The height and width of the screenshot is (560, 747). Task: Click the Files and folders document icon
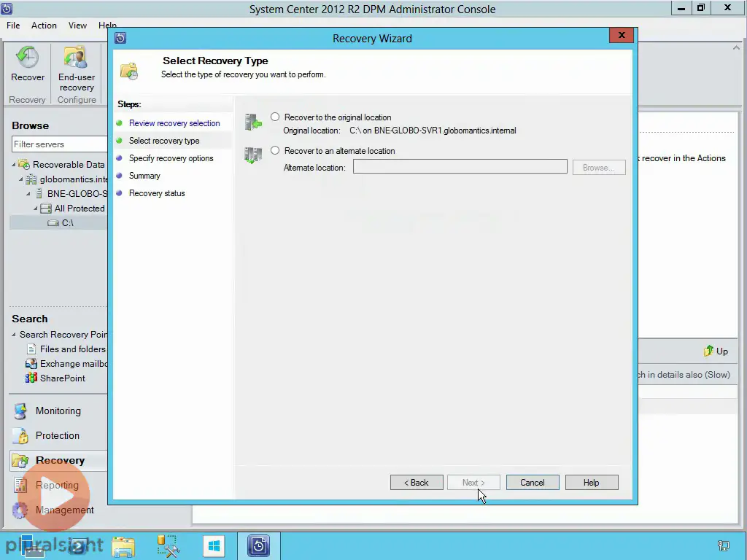pyautogui.click(x=31, y=349)
